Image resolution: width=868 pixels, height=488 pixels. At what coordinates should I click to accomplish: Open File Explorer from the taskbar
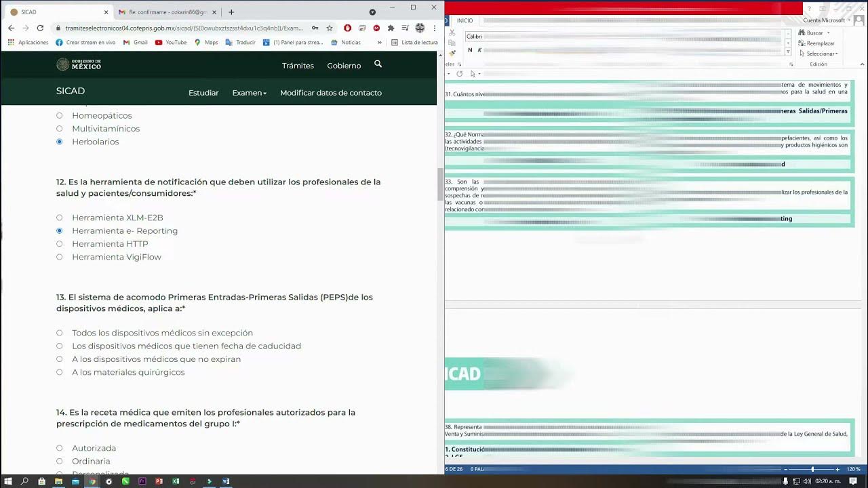tap(58, 481)
